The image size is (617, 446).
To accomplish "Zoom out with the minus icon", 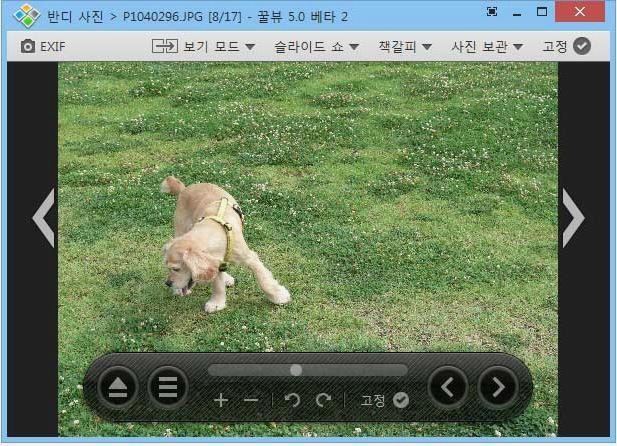I will pos(251,401).
